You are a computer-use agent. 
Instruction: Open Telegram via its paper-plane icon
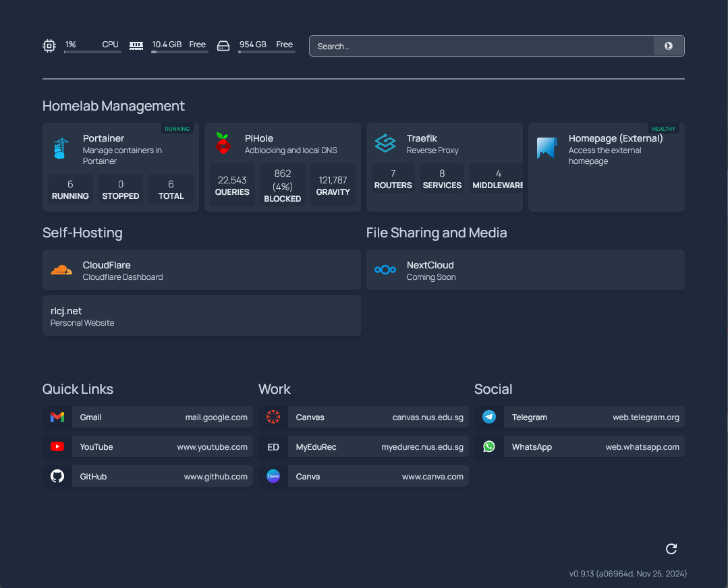click(489, 417)
